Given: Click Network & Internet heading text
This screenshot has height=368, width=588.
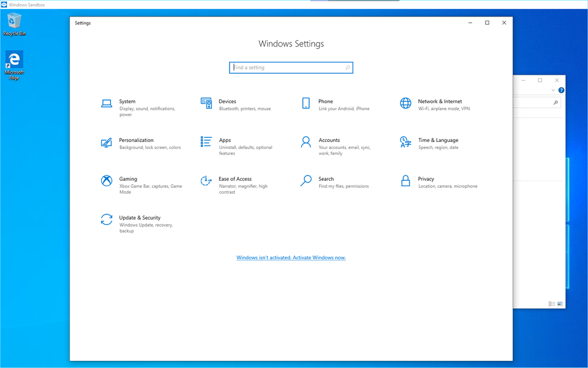Looking at the screenshot, I should tap(440, 101).
